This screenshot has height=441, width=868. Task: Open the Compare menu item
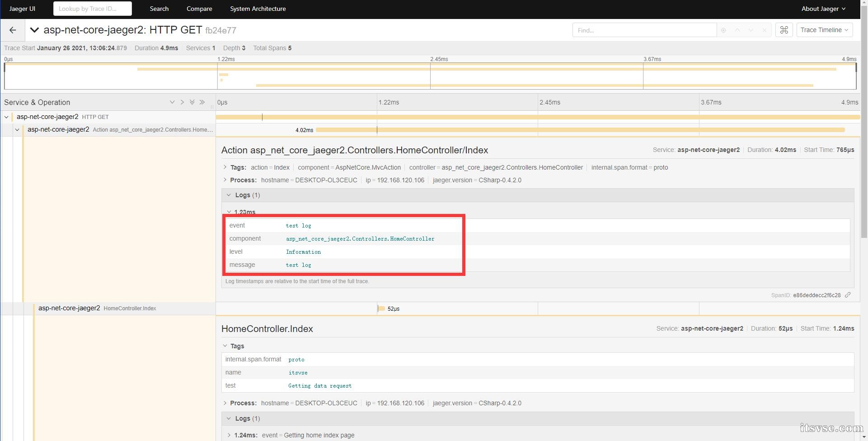click(199, 9)
